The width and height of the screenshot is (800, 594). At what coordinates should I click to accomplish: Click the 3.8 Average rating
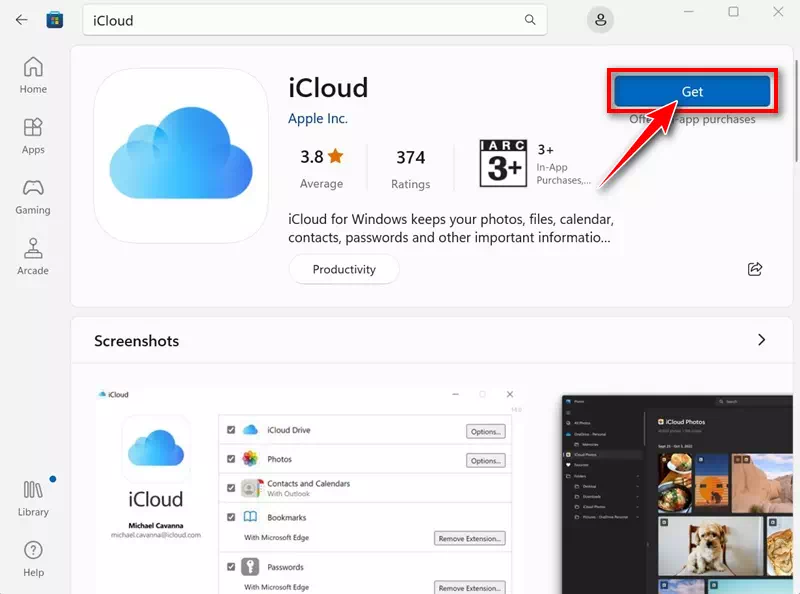(x=321, y=169)
